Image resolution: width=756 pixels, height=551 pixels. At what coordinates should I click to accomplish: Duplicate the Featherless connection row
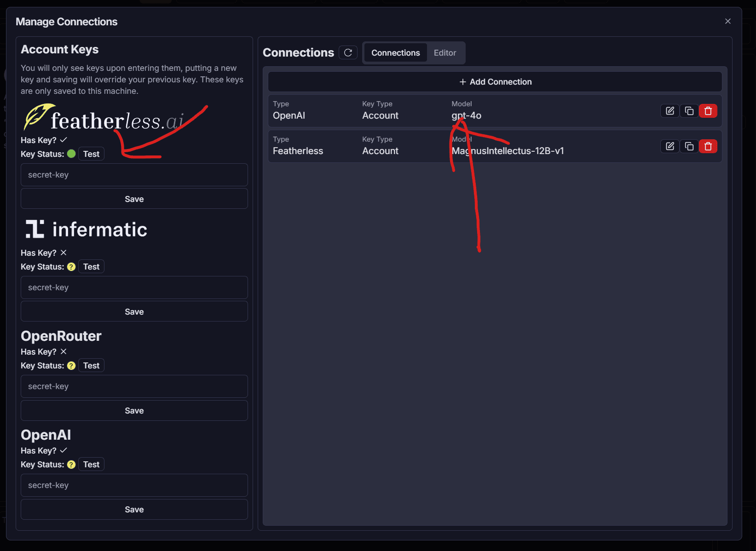pyautogui.click(x=689, y=146)
